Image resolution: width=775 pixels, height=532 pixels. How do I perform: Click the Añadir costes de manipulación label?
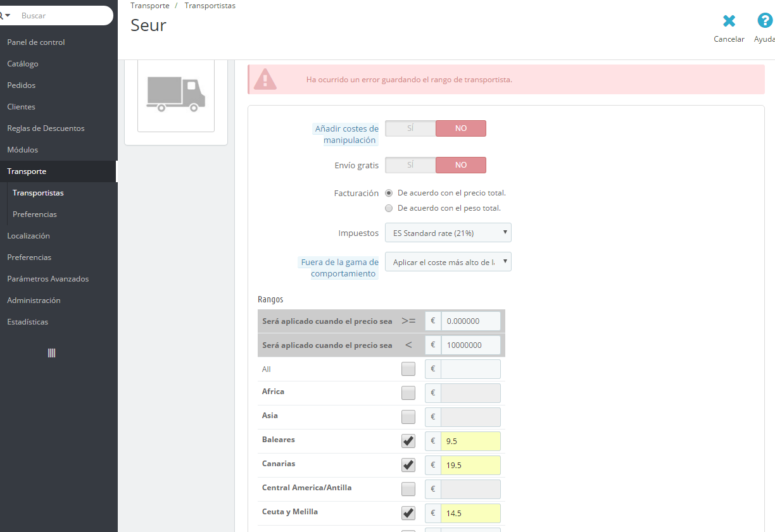(x=346, y=135)
